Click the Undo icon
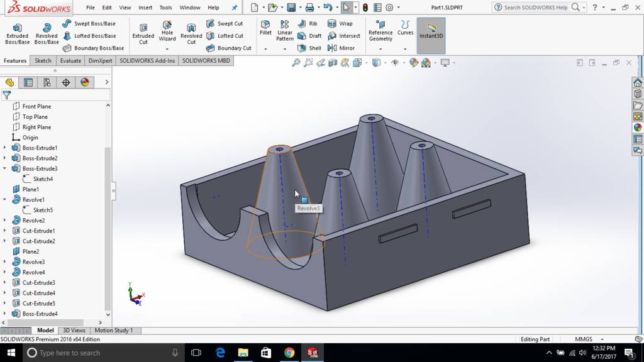Image resolution: width=644 pixels, height=362 pixels. pyautogui.click(x=327, y=8)
